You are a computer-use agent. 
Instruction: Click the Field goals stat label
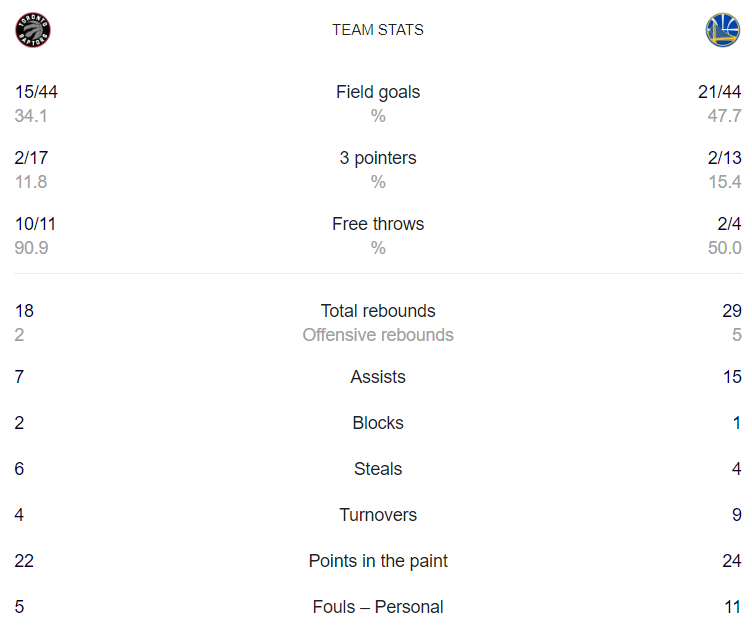378,92
